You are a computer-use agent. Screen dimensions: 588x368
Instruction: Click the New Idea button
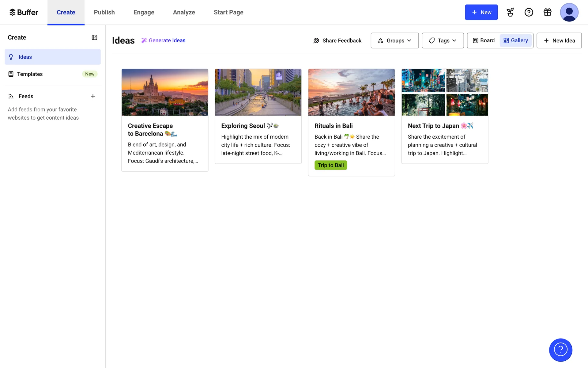[x=559, y=40]
